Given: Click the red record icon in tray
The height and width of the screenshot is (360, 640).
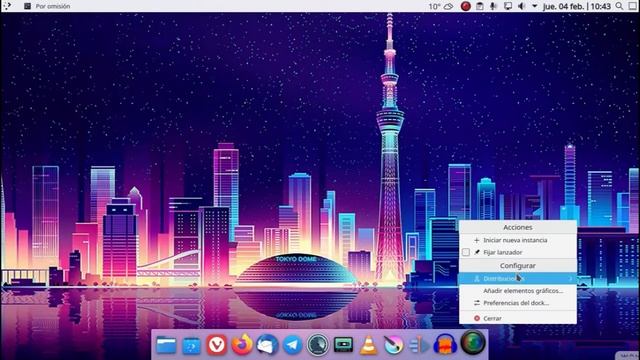Looking at the screenshot, I should coord(466,6).
